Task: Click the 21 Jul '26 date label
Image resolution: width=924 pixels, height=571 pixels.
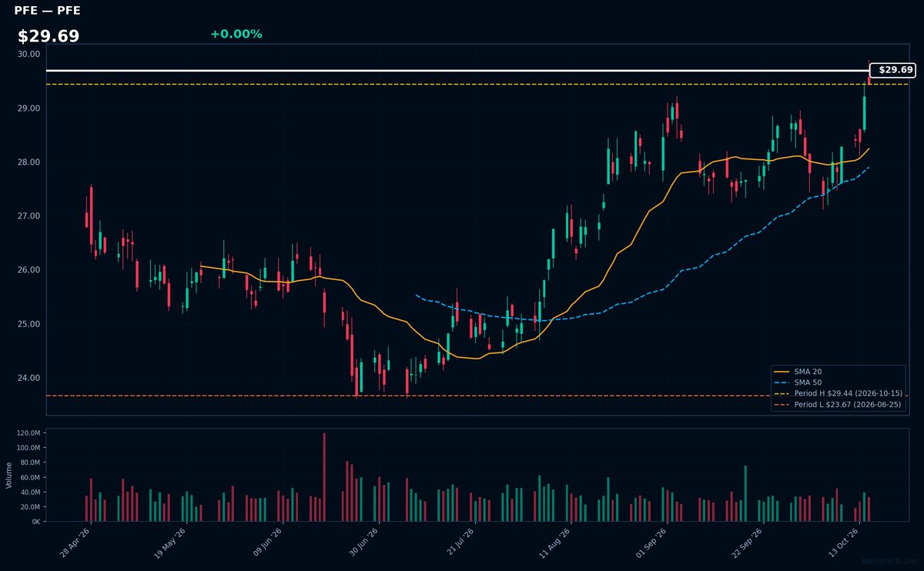Action: pos(460,543)
